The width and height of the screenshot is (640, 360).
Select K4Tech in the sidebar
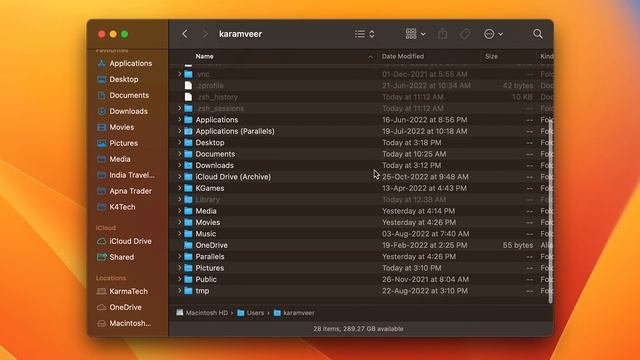116,207
